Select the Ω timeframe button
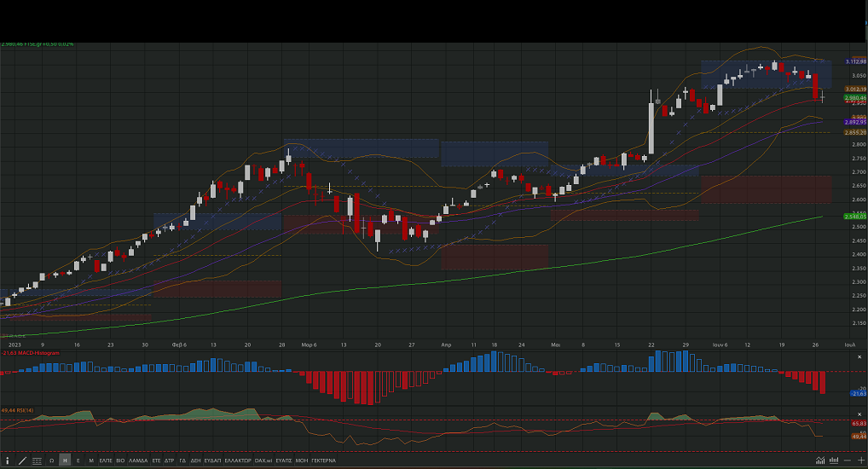The height and width of the screenshot is (469, 868). pos(51,460)
